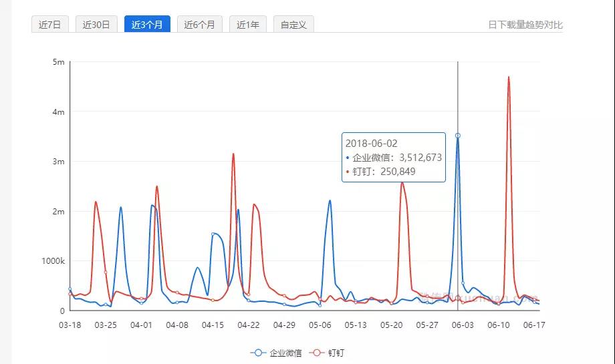Choose the 近1年 time range
Screen dimensions: 615x364
click(x=247, y=25)
